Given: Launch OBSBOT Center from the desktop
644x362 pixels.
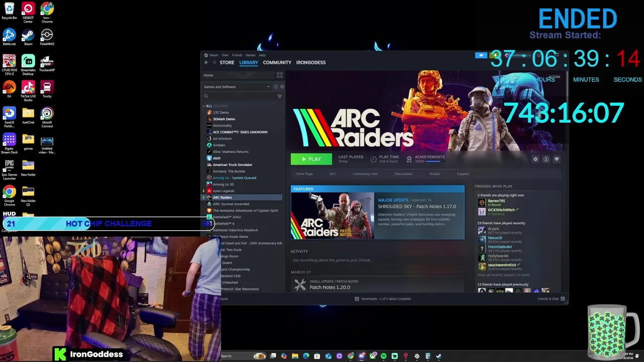Looking at the screenshot, I should (x=28, y=13).
